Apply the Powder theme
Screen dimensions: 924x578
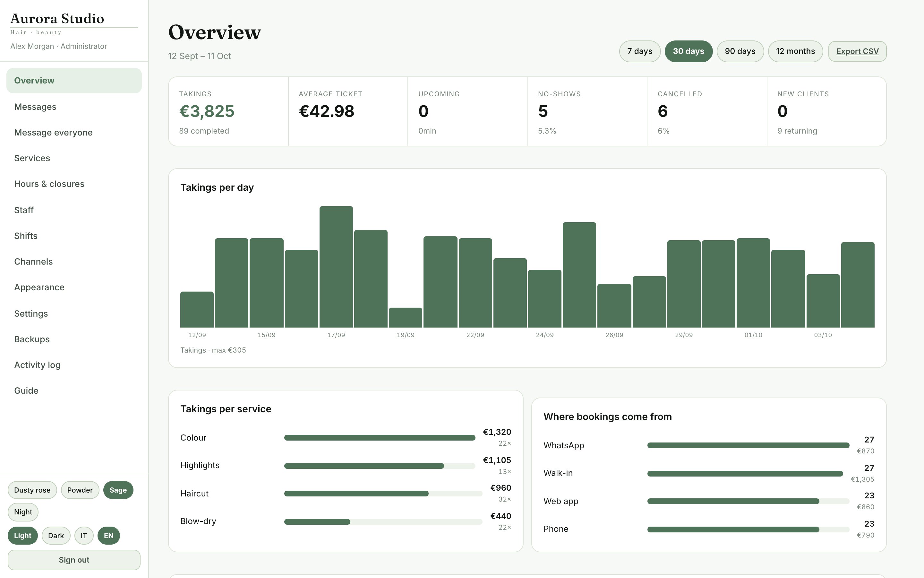tap(80, 490)
